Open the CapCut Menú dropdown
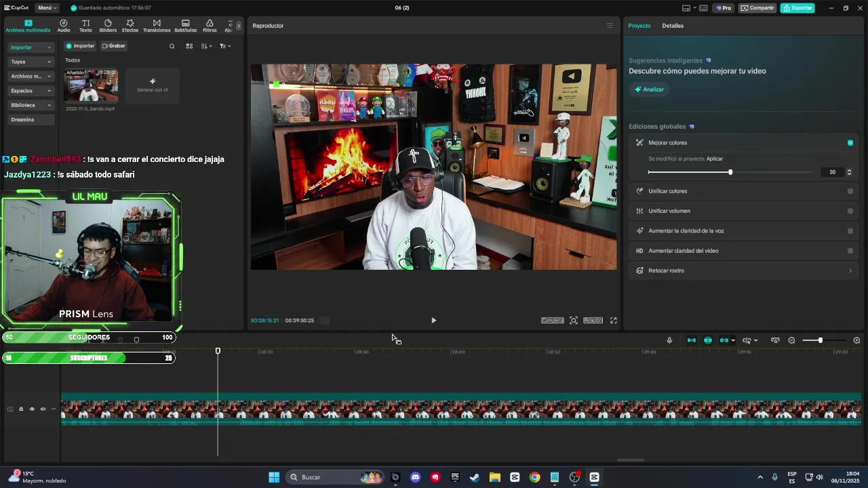The image size is (868, 488). tap(47, 8)
